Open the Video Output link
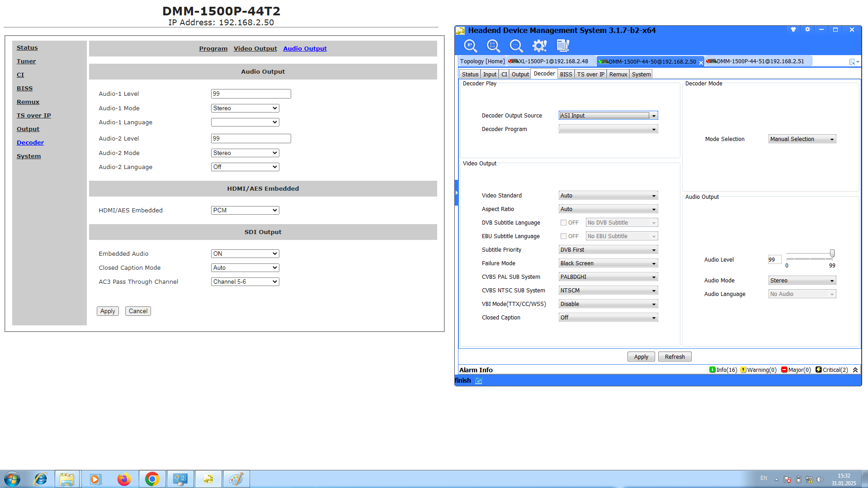Image resolution: width=868 pixels, height=488 pixels. (255, 49)
